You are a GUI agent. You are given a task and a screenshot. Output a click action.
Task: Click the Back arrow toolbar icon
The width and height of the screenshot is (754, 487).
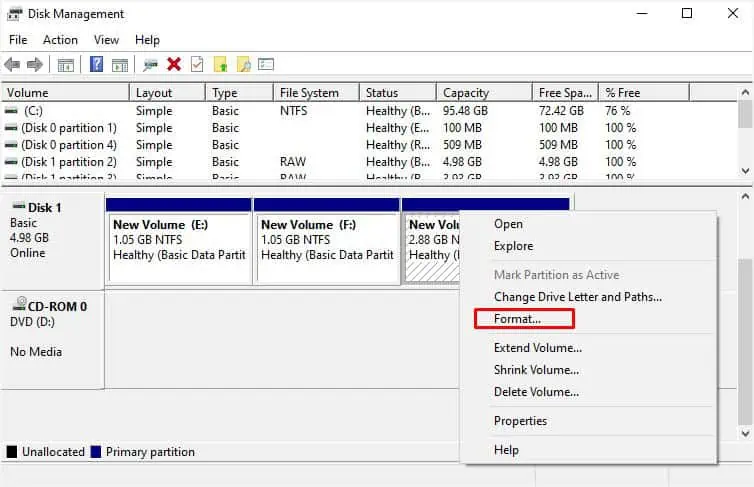point(12,64)
